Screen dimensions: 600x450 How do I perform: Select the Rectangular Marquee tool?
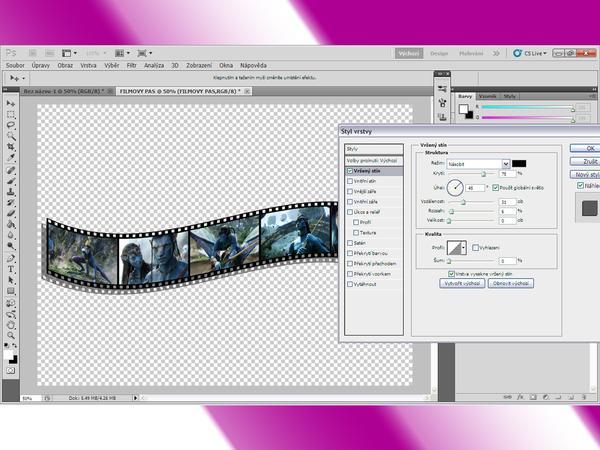coord(11,114)
